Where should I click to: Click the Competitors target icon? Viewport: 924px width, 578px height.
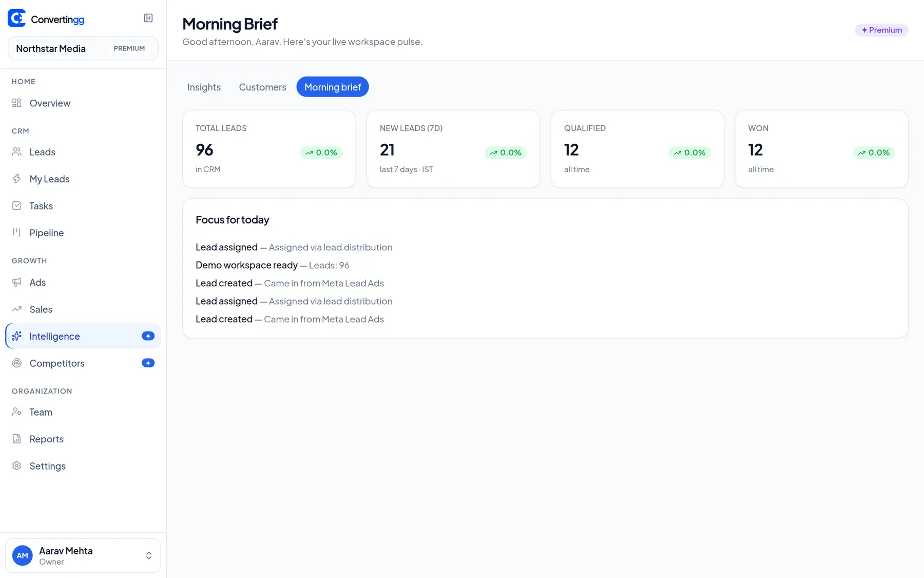(x=17, y=363)
